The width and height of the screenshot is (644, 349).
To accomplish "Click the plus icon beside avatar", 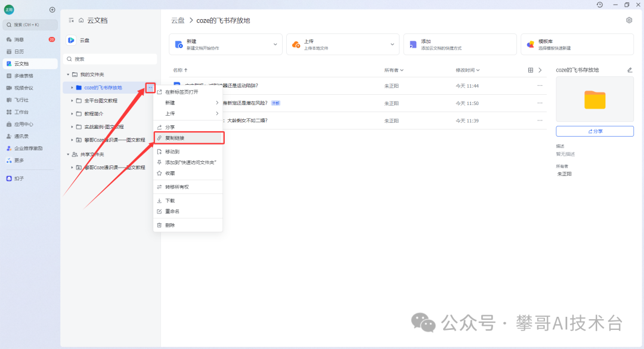I will pos(52,10).
